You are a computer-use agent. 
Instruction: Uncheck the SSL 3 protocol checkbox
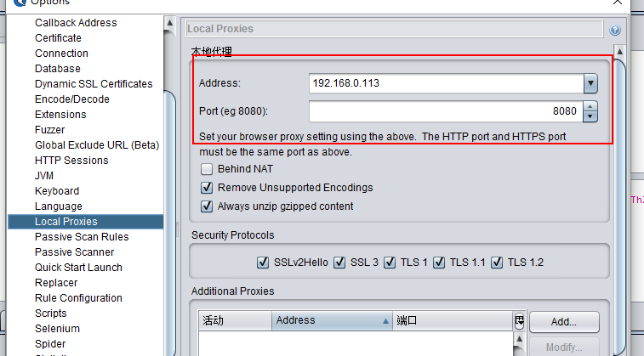pos(339,262)
